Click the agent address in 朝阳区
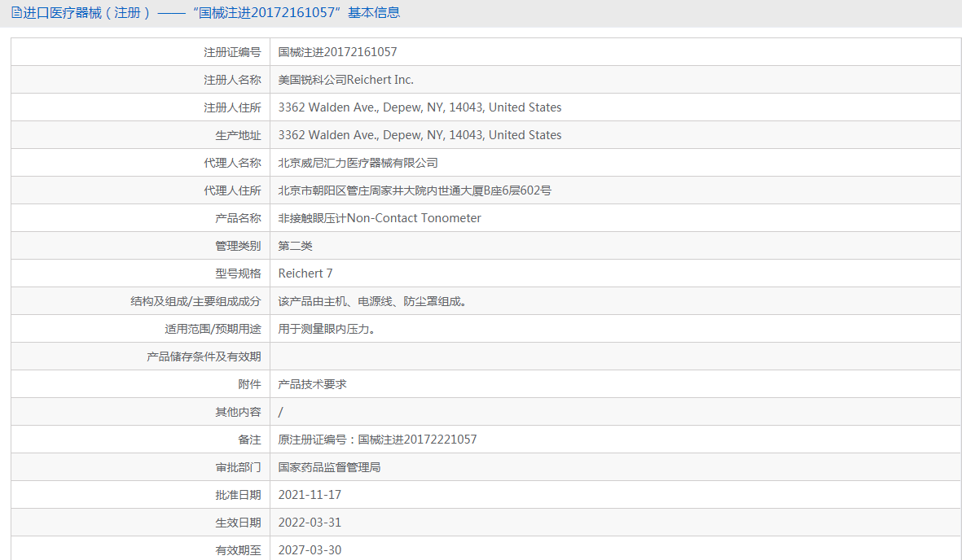 415,190
